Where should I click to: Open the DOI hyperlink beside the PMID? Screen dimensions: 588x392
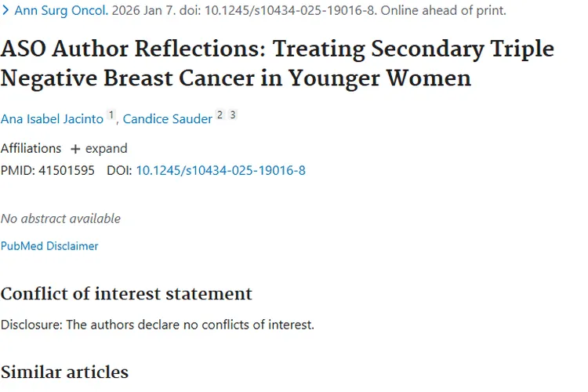(220, 169)
